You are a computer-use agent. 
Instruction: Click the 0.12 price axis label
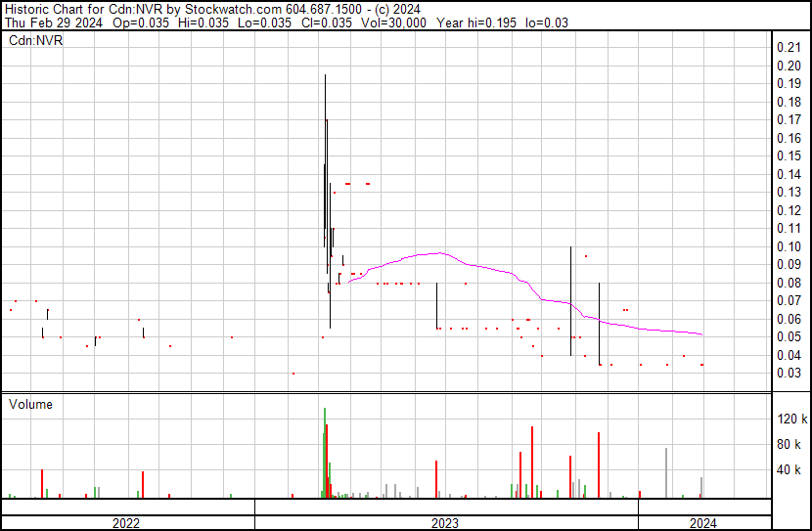(x=789, y=210)
